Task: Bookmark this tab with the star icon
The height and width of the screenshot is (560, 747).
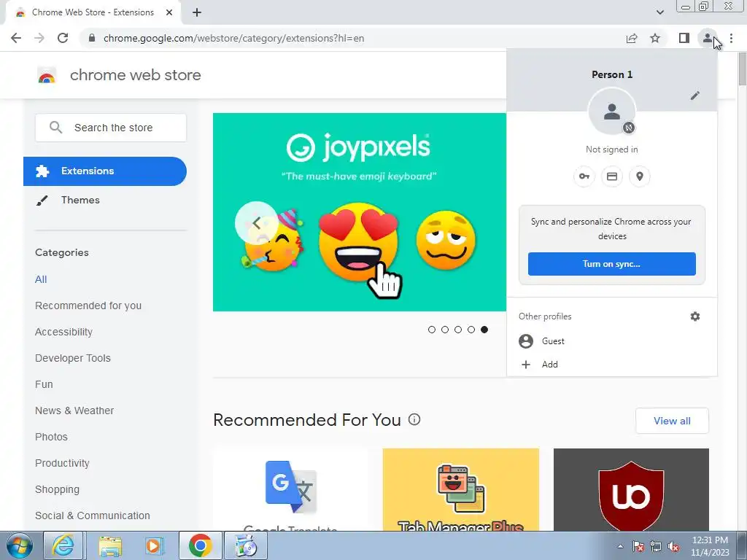Action: click(x=655, y=38)
